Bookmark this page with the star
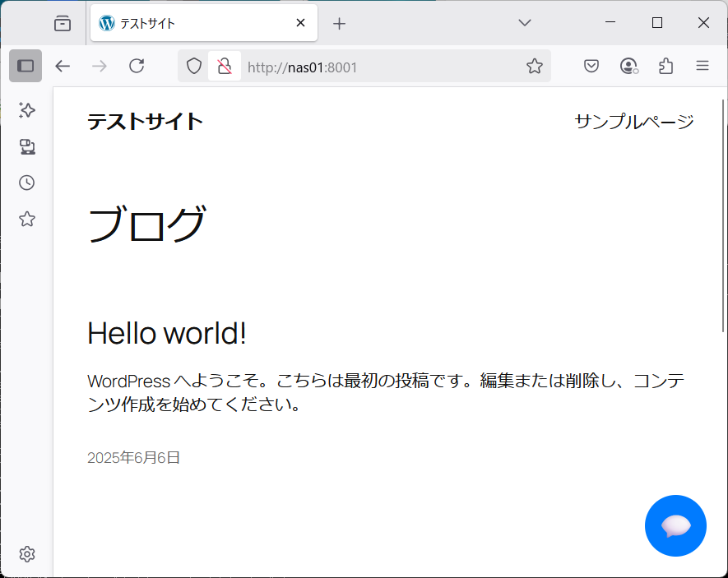The height and width of the screenshot is (578, 728). tap(535, 67)
